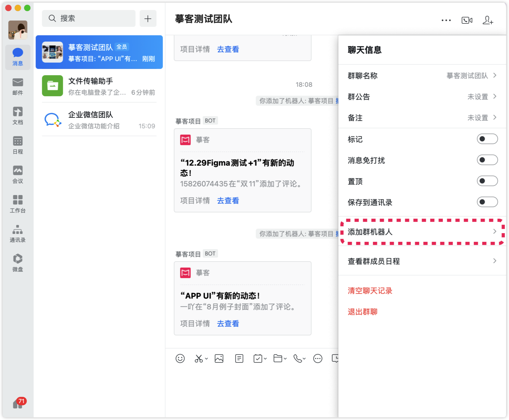The image size is (509, 420).
Task: Click 去查看 link in APP UI message
Action: pyautogui.click(x=228, y=323)
